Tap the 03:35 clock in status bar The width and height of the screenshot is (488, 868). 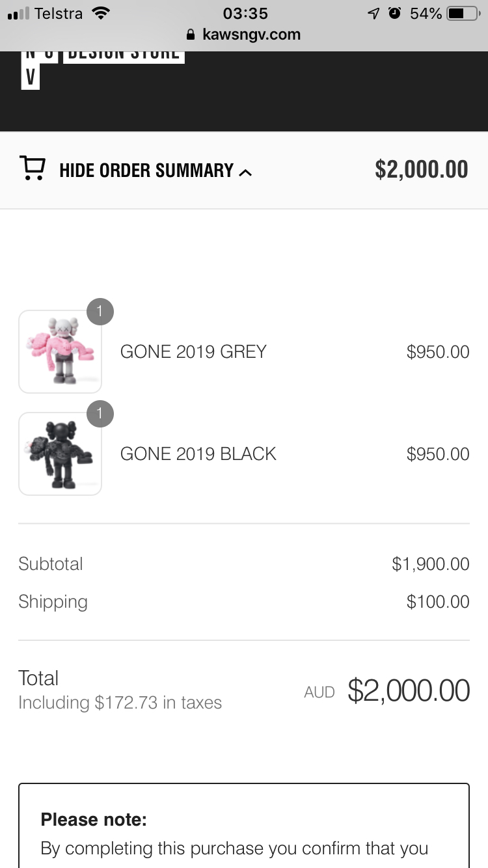[x=245, y=13]
